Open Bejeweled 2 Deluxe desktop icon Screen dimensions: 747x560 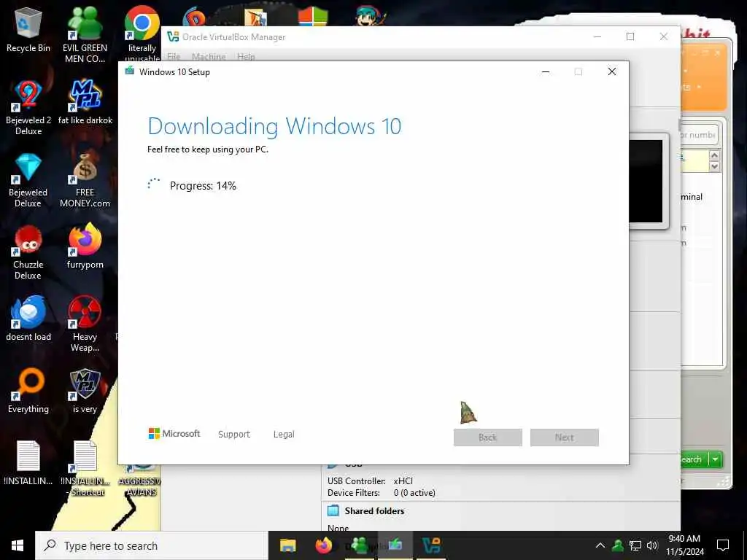[28, 108]
